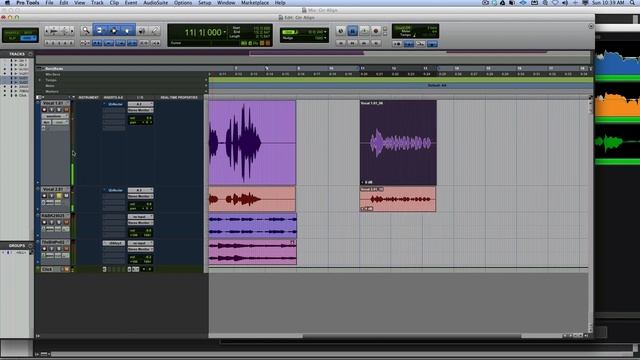Click the horizontal zoom in arrow

tap(72, 31)
